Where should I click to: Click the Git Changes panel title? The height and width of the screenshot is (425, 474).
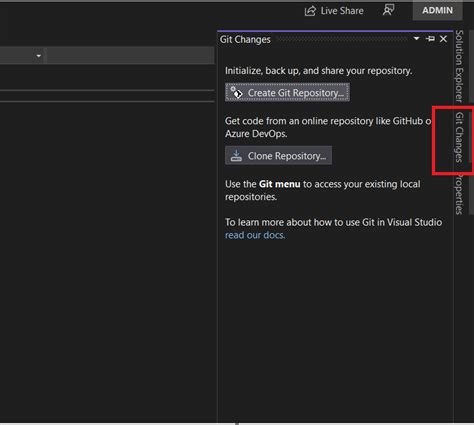[x=245, y=39]
